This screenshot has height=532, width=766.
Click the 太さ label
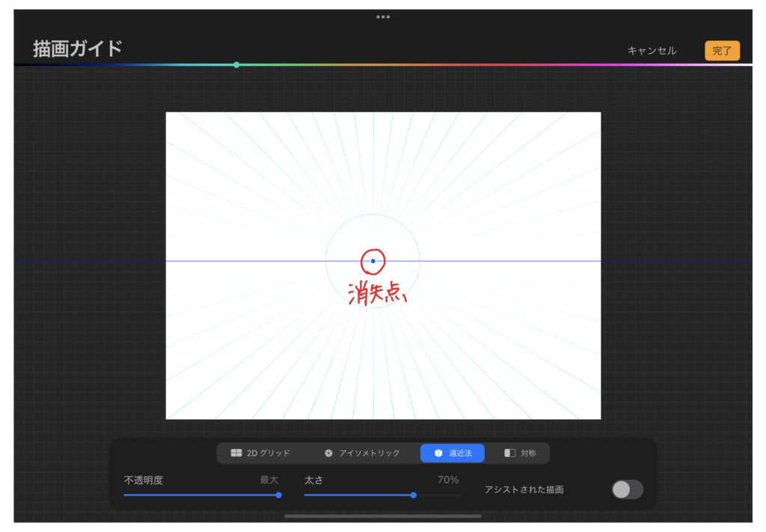(x=313, y=480)
